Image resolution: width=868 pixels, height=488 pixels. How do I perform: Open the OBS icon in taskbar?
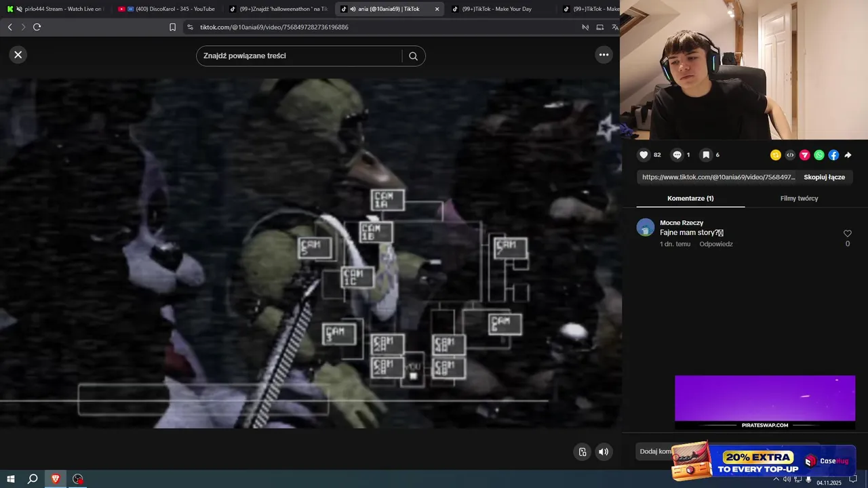78,479
